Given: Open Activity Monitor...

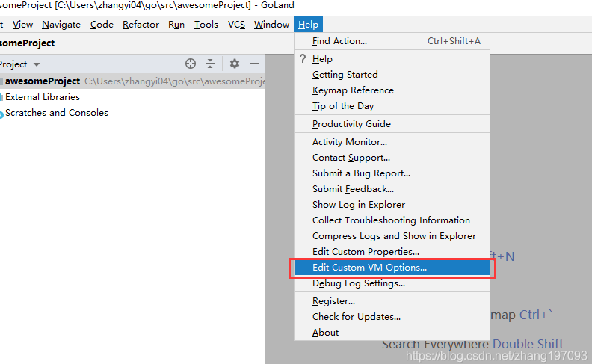Looking at the screenshot, I should coord(392,142).
